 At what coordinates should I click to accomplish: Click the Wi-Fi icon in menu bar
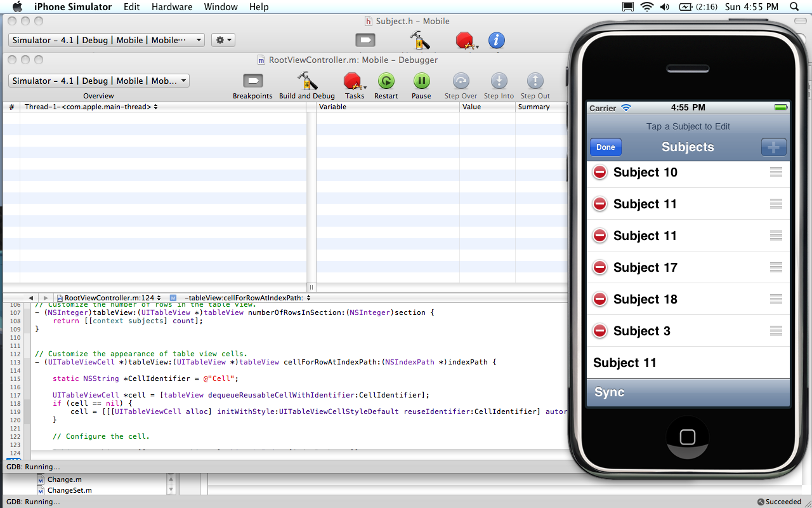[x=647, y=7]
